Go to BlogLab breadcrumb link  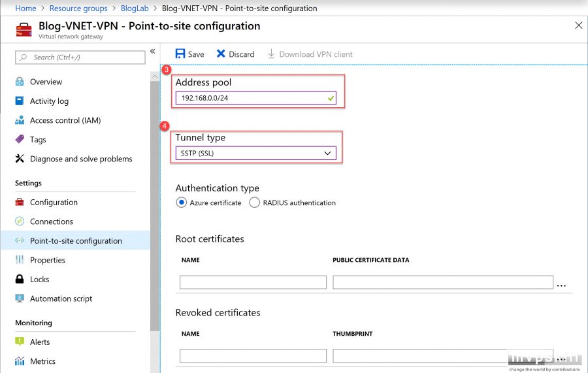pyautogui.click(x=135, y=8)
